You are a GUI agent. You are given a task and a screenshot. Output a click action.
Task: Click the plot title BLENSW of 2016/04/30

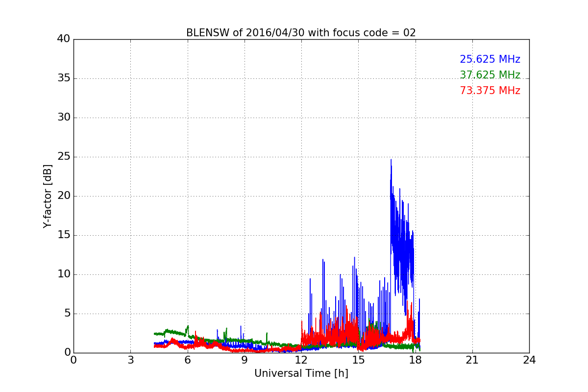tap(301, 33)
